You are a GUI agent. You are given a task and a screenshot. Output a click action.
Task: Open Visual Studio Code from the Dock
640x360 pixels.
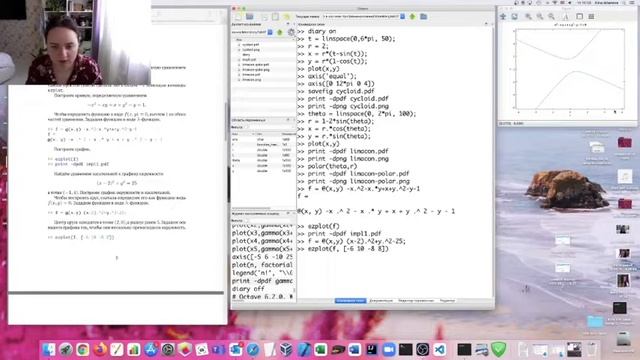440,349
